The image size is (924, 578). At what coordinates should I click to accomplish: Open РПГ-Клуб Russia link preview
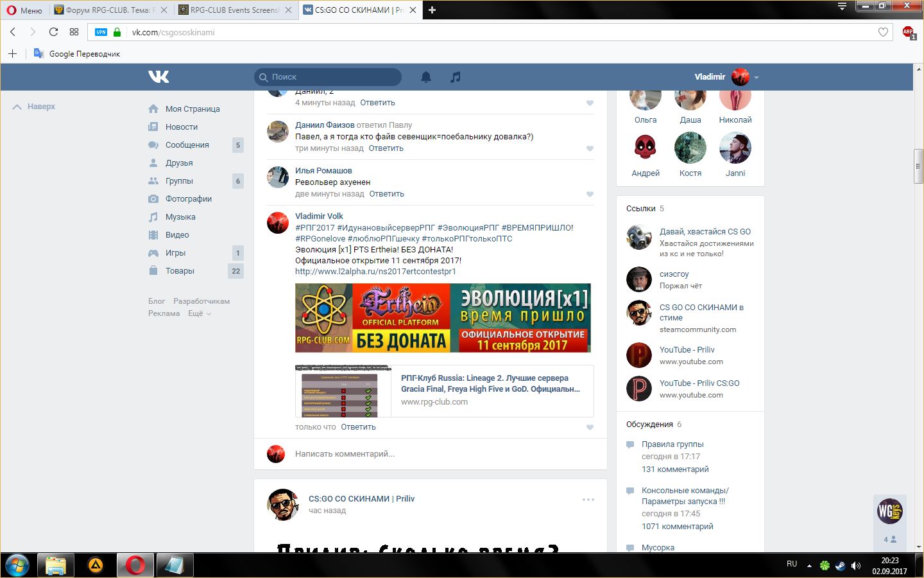pos(444,391)
